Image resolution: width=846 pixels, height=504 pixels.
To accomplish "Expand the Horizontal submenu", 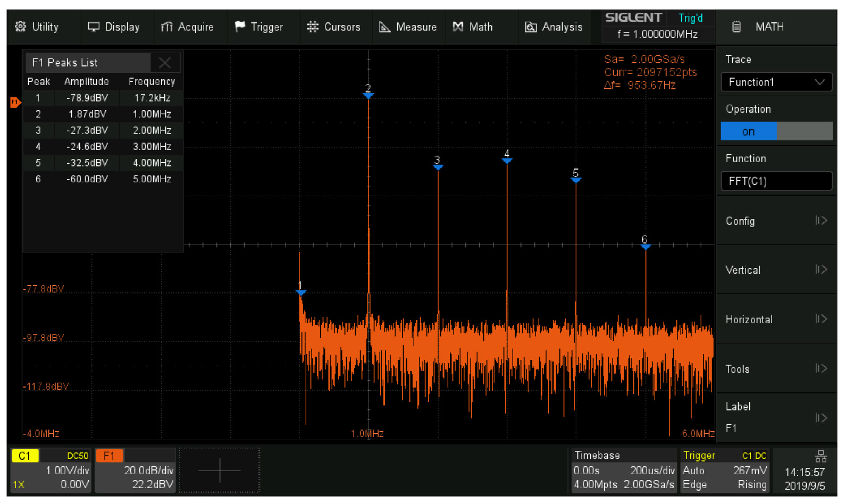I will tap(776, 319).
